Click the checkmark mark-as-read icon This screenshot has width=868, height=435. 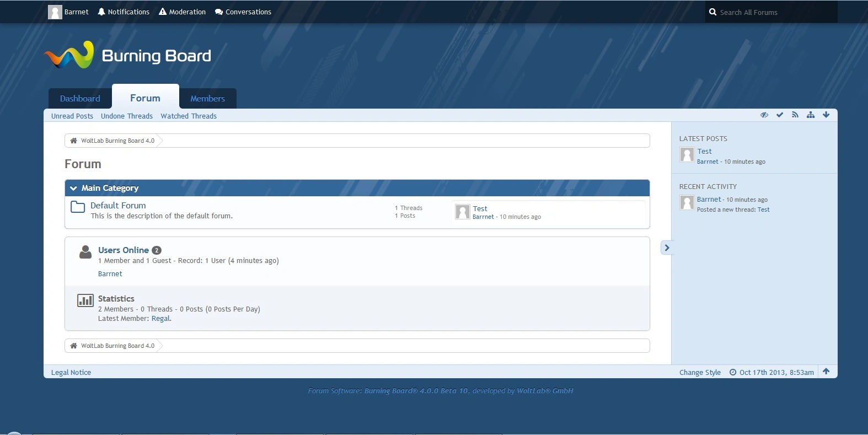pos(780,115)
